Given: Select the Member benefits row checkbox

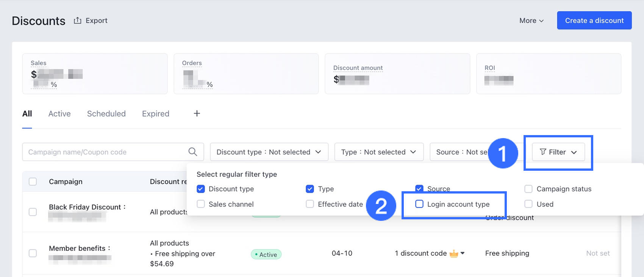Looking at the screenshot, I should coord(33,253).
